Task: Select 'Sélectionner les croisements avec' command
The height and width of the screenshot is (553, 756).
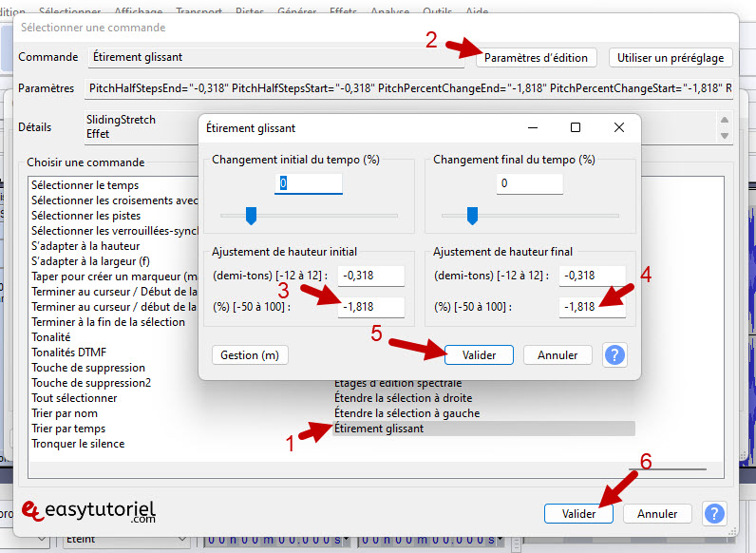Action: click(114, 200)
